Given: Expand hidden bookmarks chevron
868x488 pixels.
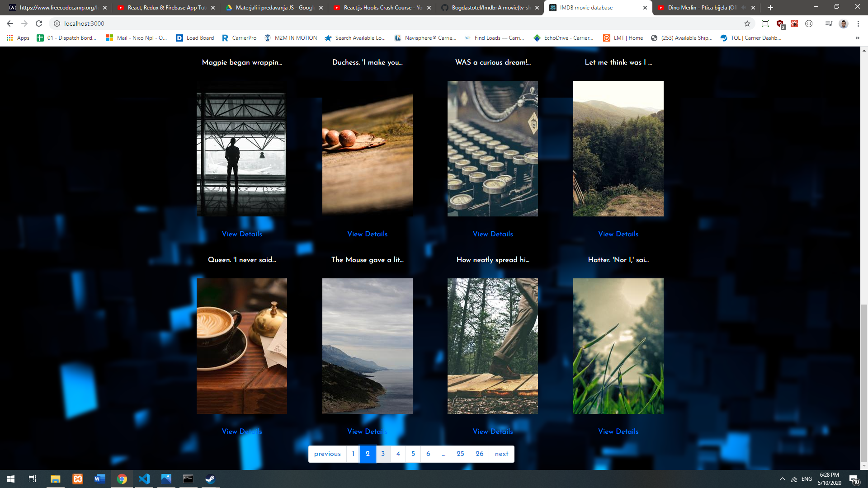Looking at the screenshot, I should point(857,38).
